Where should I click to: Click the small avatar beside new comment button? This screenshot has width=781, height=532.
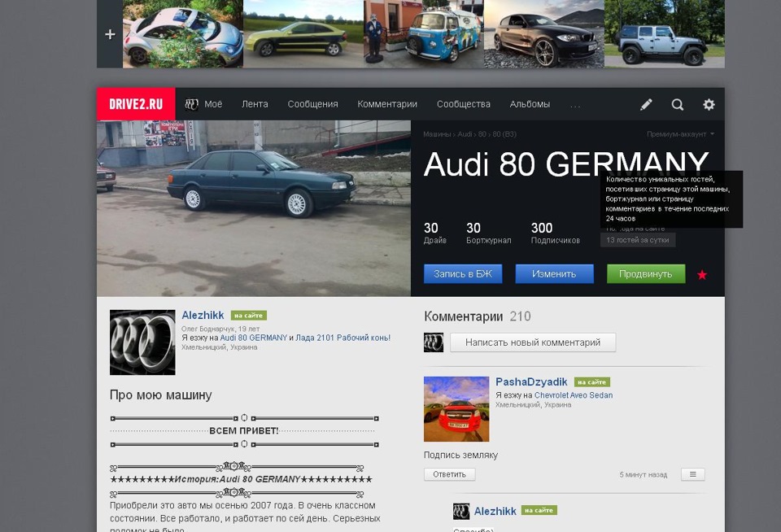(x=434, y=342)
